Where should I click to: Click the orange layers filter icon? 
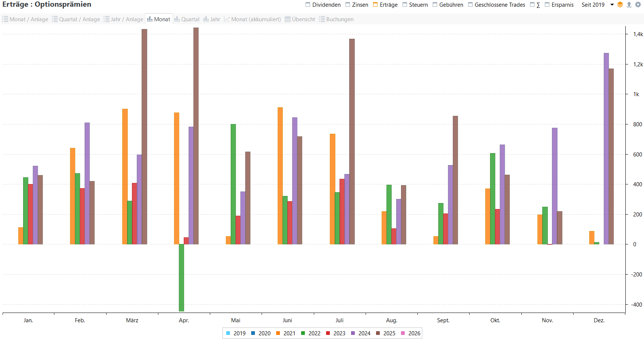(620, 5)
